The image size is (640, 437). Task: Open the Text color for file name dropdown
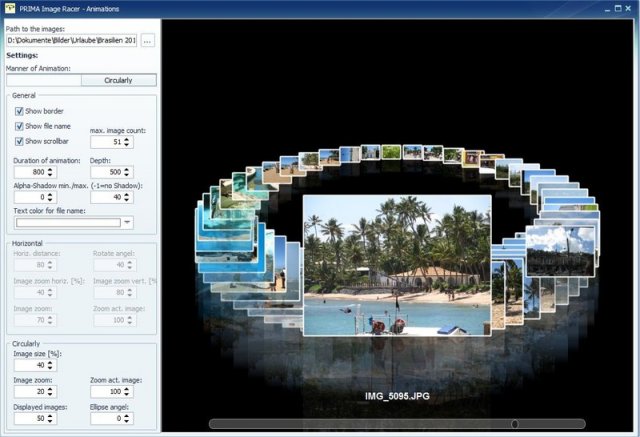[x=127, y=222]
